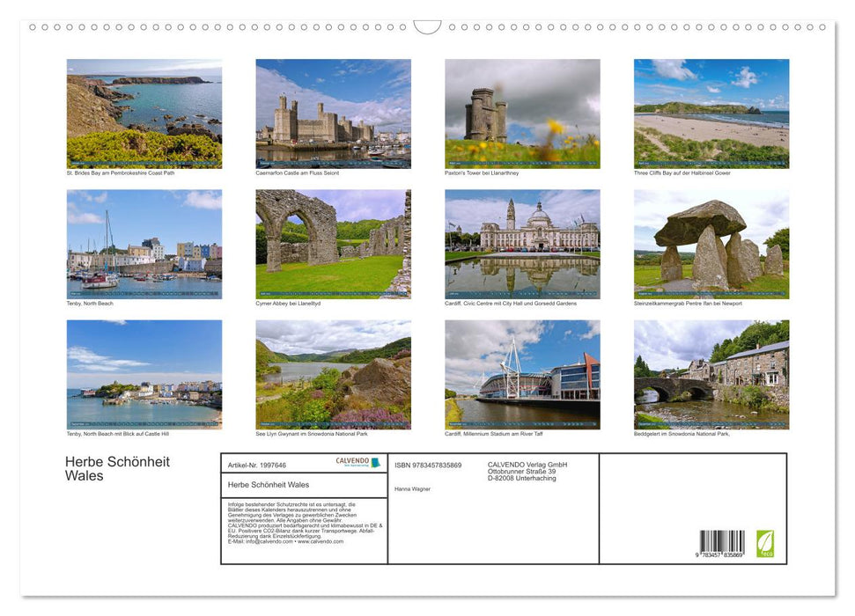Select the Millennium Stadium am River Taff image
Screen dimensions: 855x616
[x=522, y=373]
